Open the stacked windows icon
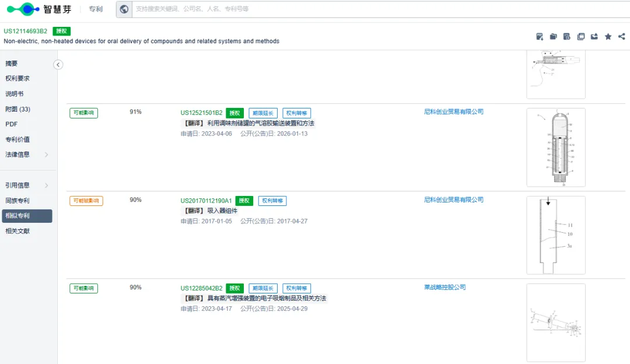This screenshot has width=630, height=364. pos(580,37)
